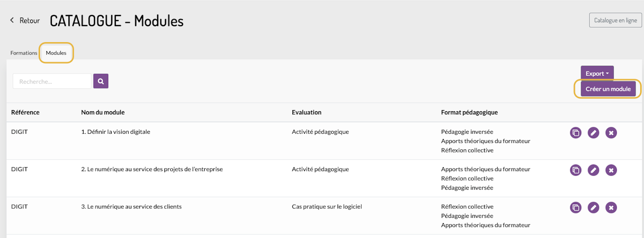This screenshot has width=644, height=238.
Task: Select the Modules tab
Action: [x=56, y=53]
